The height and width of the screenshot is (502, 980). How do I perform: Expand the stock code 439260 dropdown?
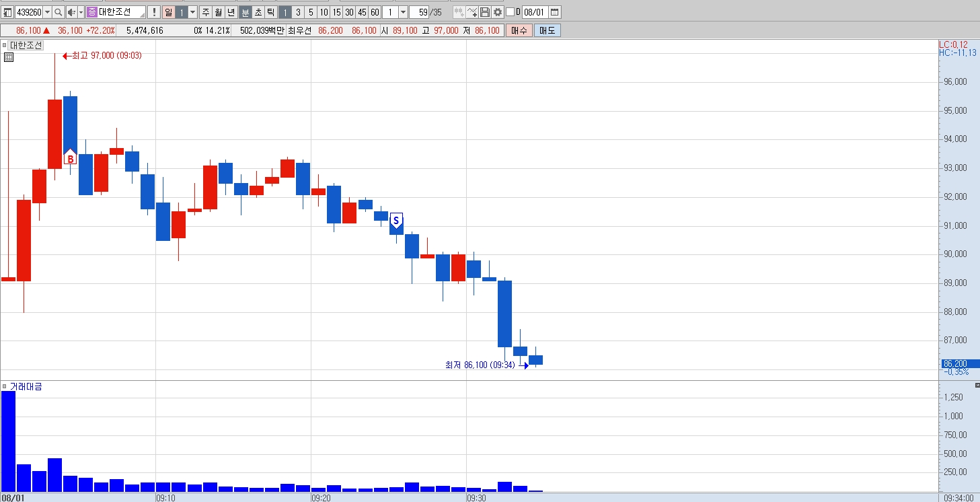(x=47, y=12)
